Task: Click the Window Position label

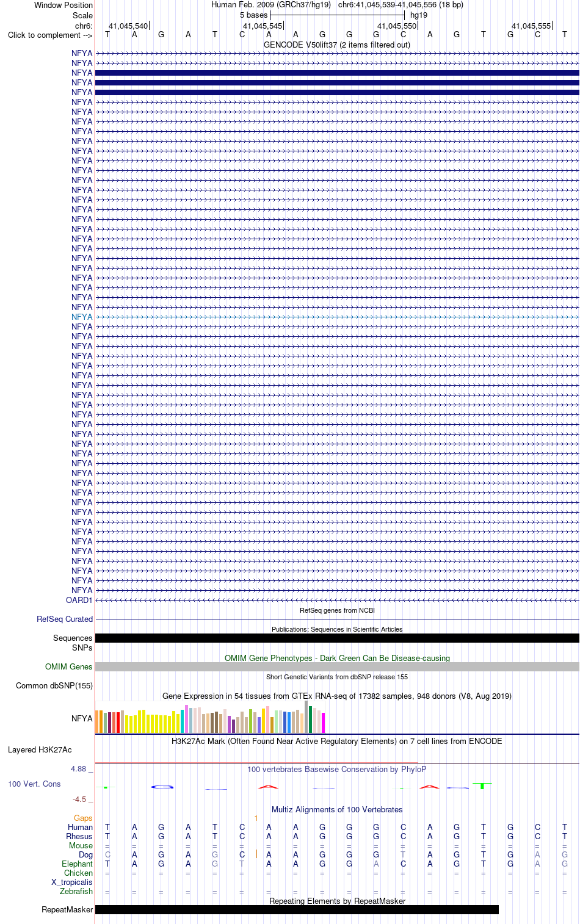Action: click(x=63, y=5)
